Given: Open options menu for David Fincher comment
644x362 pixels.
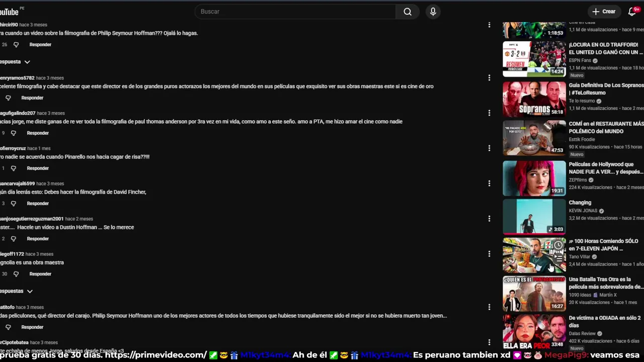Looking at the screenshot, I should (x=489, y=184).
